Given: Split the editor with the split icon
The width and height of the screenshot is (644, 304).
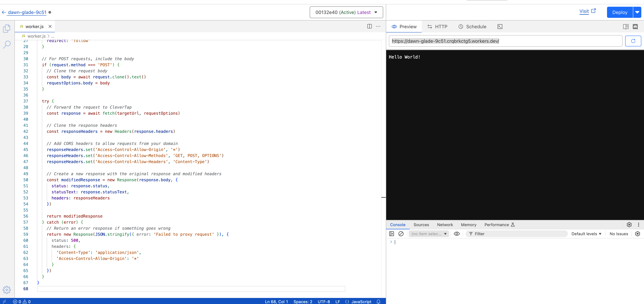Looking at the screenshot, I should tap(369, 26).
